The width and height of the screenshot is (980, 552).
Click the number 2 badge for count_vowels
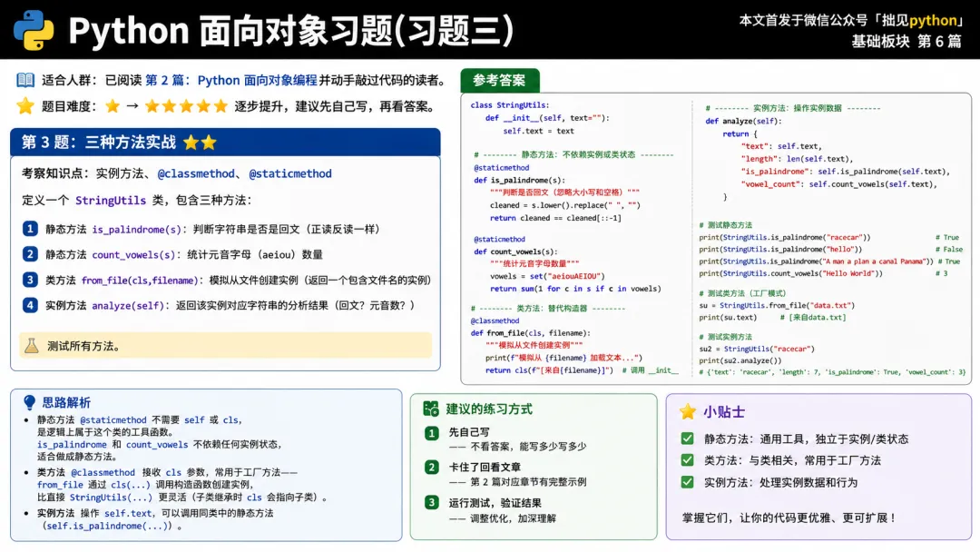30,254
